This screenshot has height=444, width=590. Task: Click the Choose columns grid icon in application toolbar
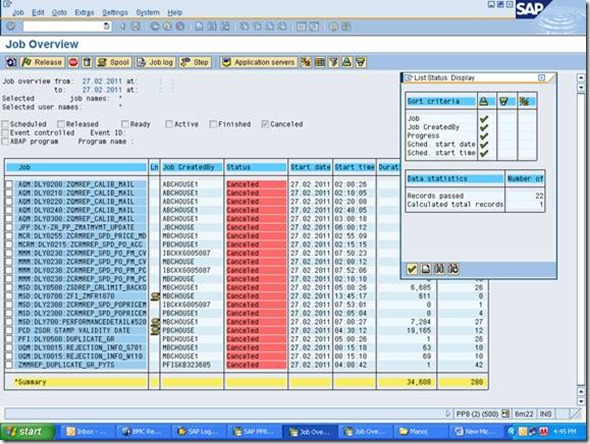coord(320,62)
